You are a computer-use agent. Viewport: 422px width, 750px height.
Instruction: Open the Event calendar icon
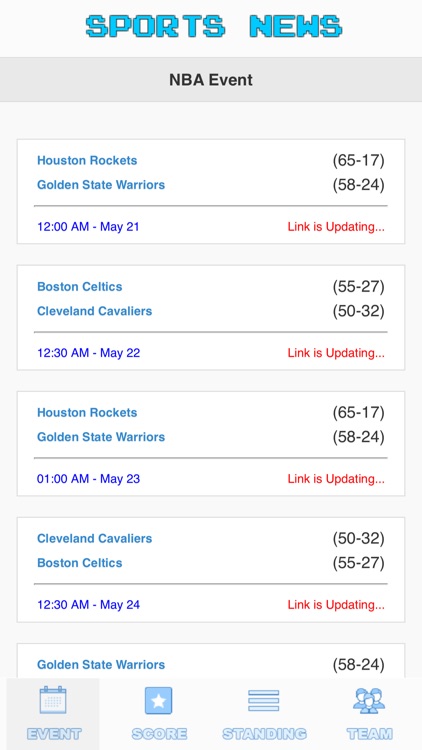(x=53, y=700)
